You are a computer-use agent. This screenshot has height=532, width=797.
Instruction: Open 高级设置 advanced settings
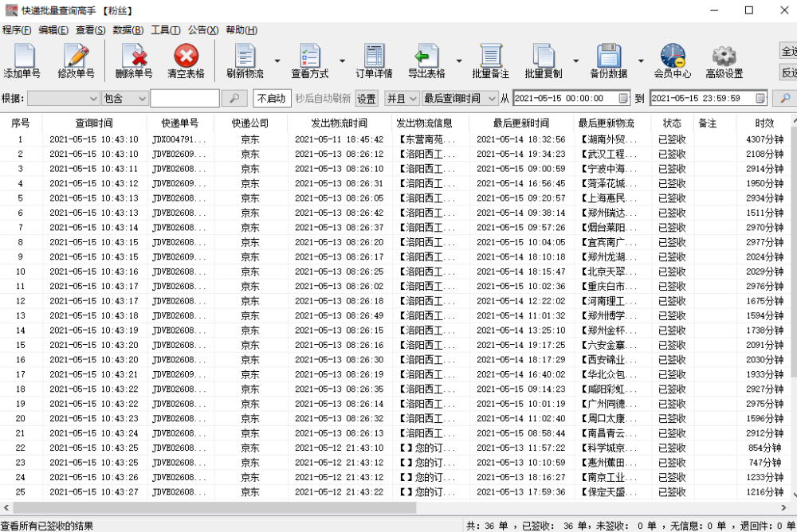click(724, 61)
